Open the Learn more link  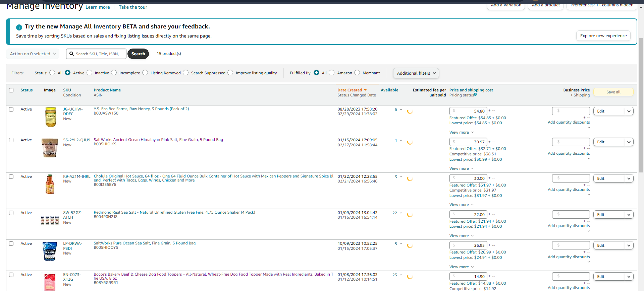[98, 7]
